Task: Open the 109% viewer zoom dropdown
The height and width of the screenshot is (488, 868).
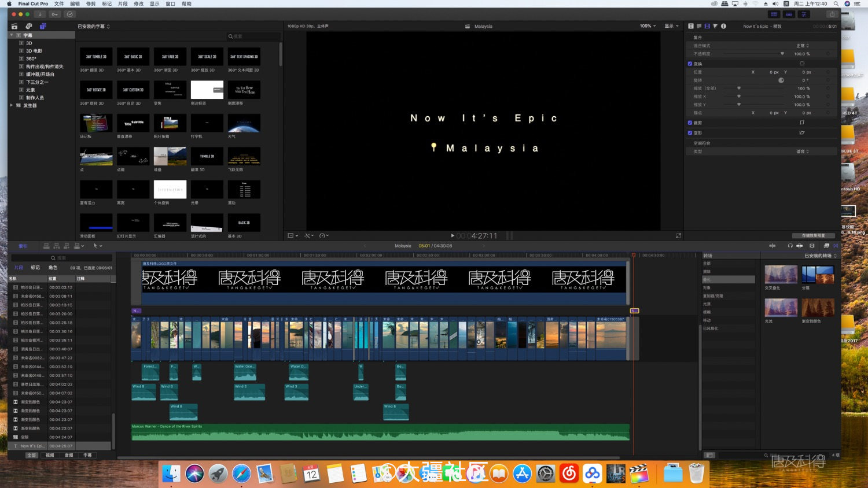Action: pyautogui.click(x=648, y=26)
